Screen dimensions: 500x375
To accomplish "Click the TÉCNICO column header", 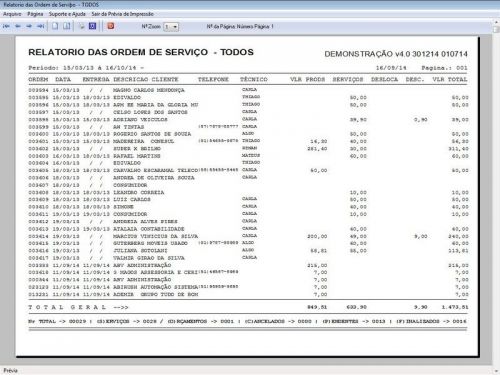I will click(x=254, y=79).
